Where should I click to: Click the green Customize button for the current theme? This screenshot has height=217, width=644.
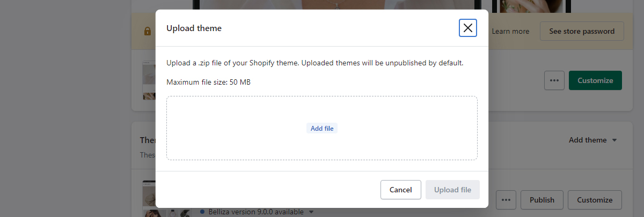[x=595, y=80]
